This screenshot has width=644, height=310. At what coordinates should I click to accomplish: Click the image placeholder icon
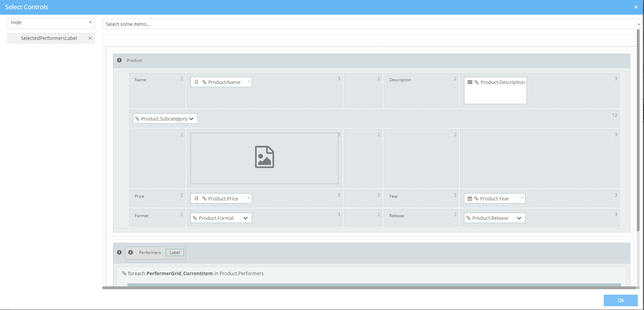coord(264,157)
